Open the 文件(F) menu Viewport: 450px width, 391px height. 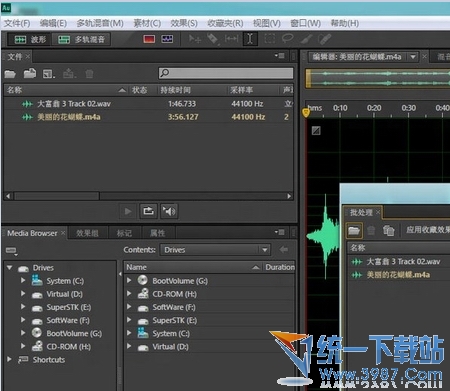[17, 23]
